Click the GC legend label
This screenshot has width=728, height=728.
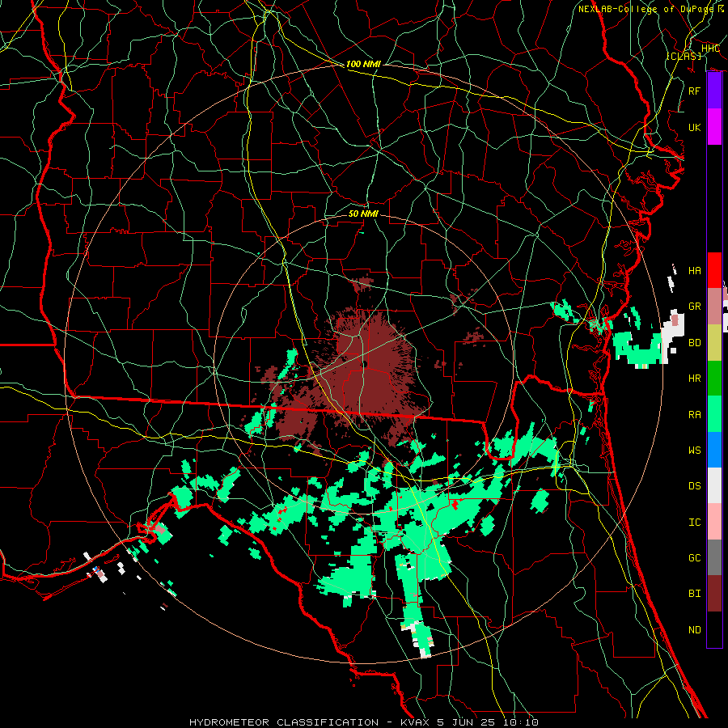(695, 558)
